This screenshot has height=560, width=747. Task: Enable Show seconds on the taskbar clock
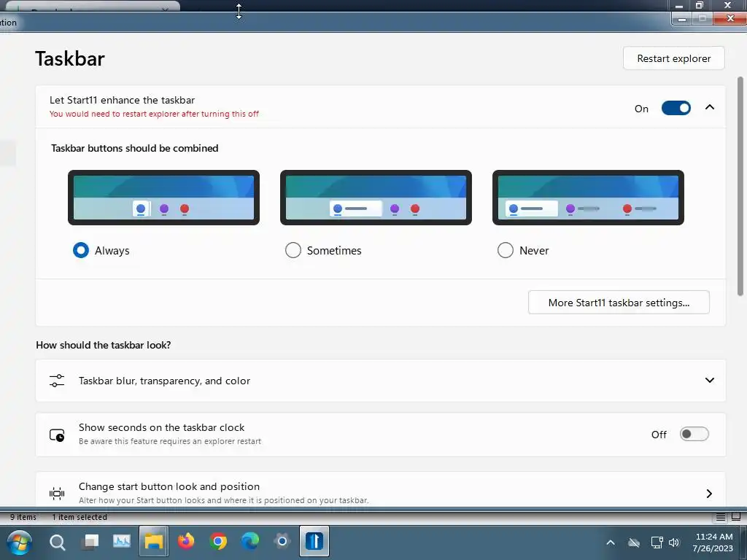point(694,435)
